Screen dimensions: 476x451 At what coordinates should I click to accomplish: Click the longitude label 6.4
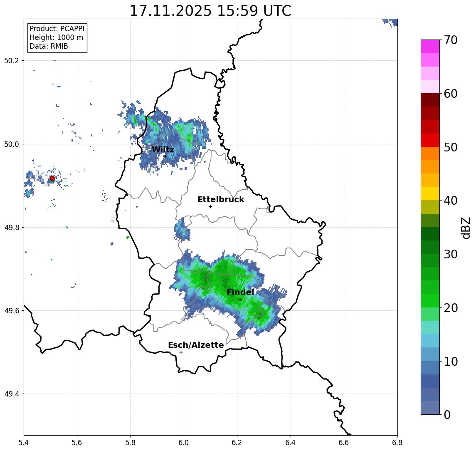291,443
